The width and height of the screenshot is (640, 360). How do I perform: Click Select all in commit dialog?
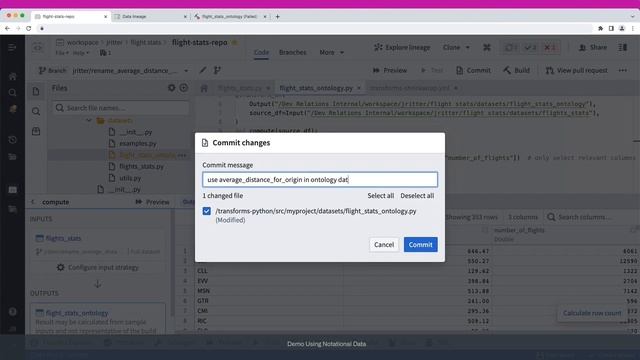click(x=380, y=196)
